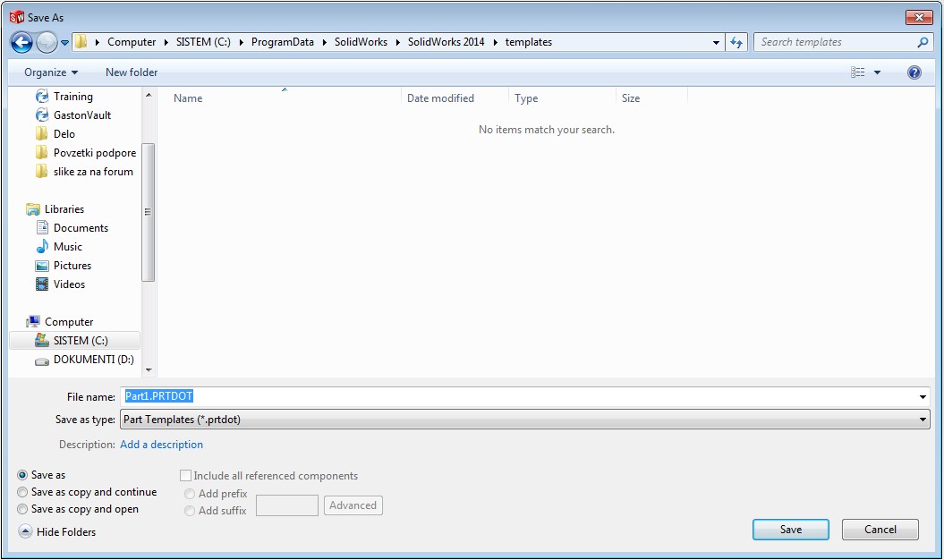Open the Help question mark icon
This screenshot has width=944, height=560.
914,72
